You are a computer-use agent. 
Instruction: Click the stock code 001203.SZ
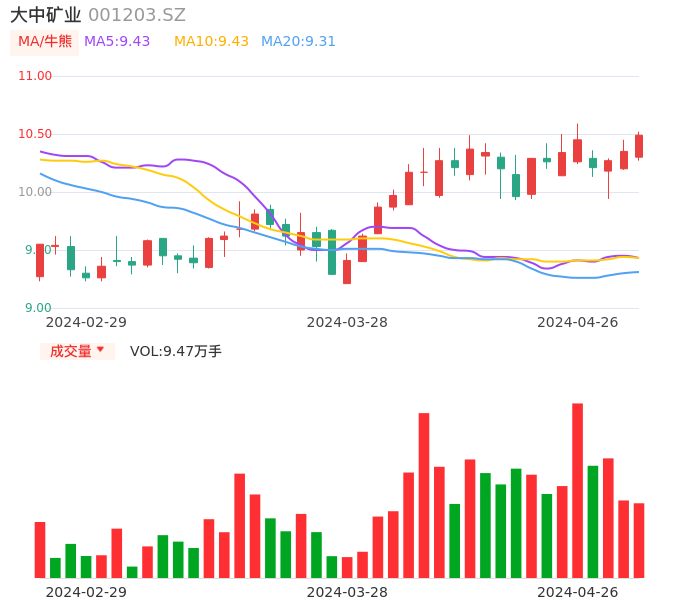137,15
